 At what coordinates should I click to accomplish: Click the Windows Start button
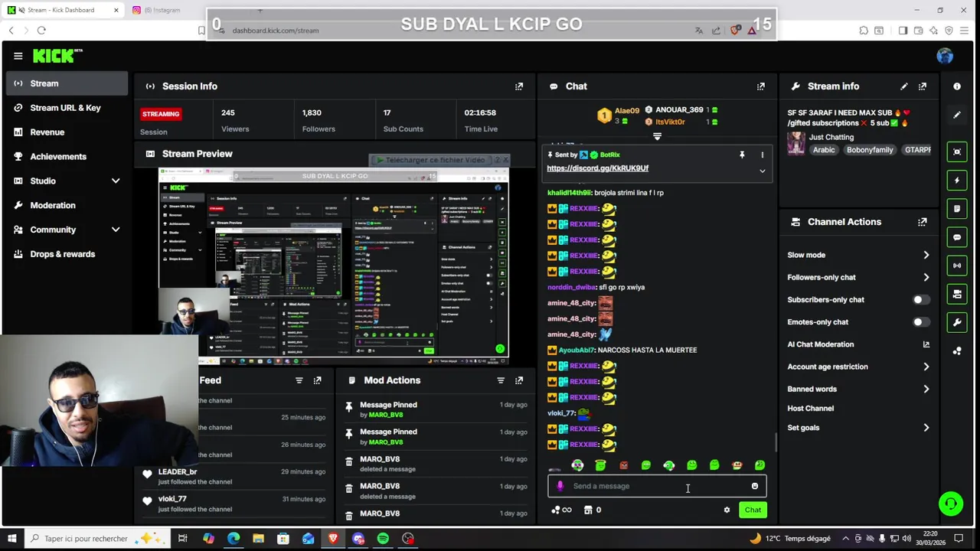(11, 539)
